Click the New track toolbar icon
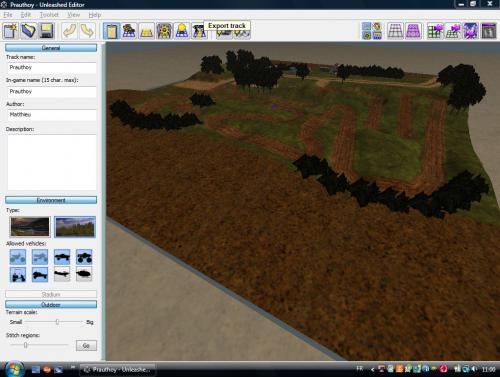Image resolution: width=500 pixels, height=377 pixels. coord(11,31)
